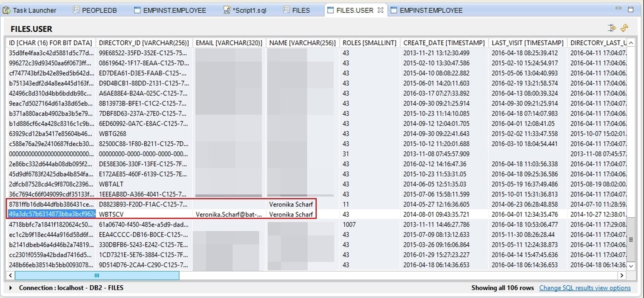Click the CREATE_DATE [TIMESTAMP] column header
The width and height of the screenshot is (644, 298).
tap(444, 43)
